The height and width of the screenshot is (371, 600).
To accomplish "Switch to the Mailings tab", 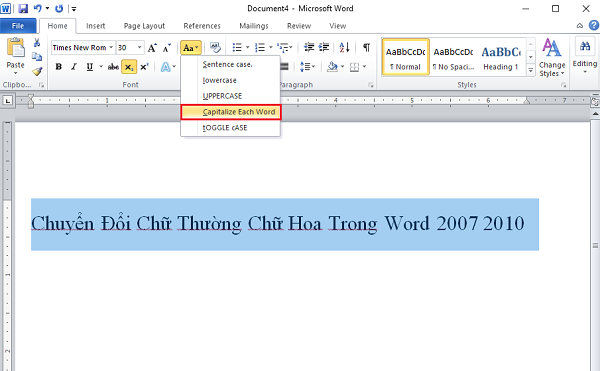I will (x=254, y=26).
